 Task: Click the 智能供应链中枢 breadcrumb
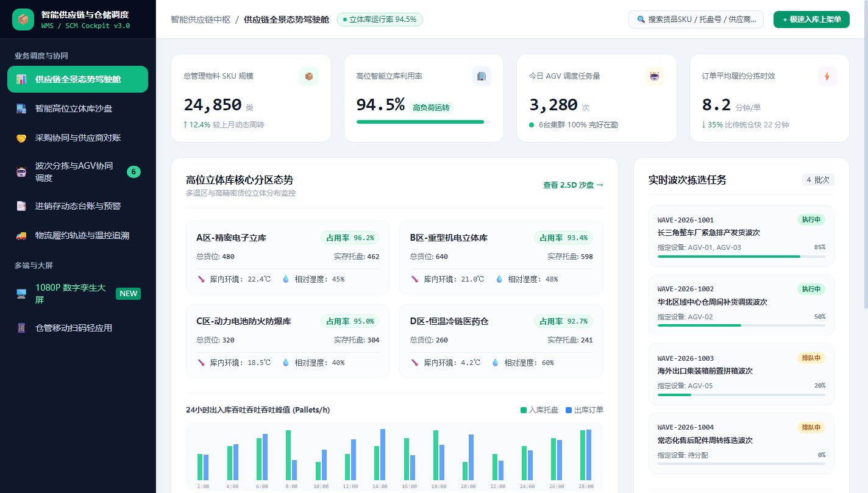(x=201, y=20)
